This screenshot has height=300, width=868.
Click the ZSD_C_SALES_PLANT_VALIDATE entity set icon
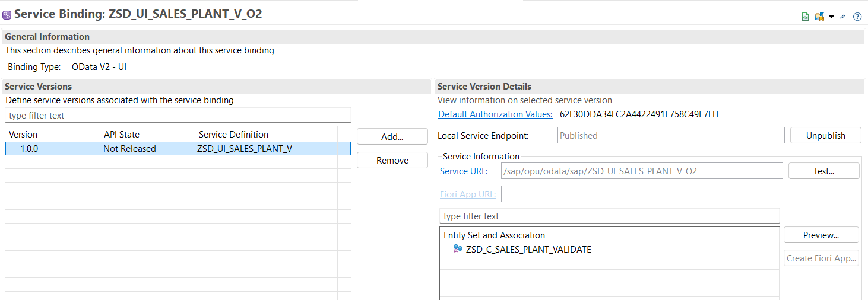[x=458, y=250]
